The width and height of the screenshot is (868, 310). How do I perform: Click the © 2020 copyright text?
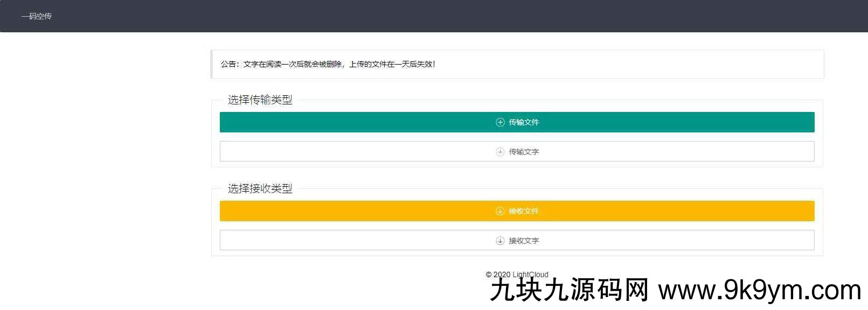498,274
